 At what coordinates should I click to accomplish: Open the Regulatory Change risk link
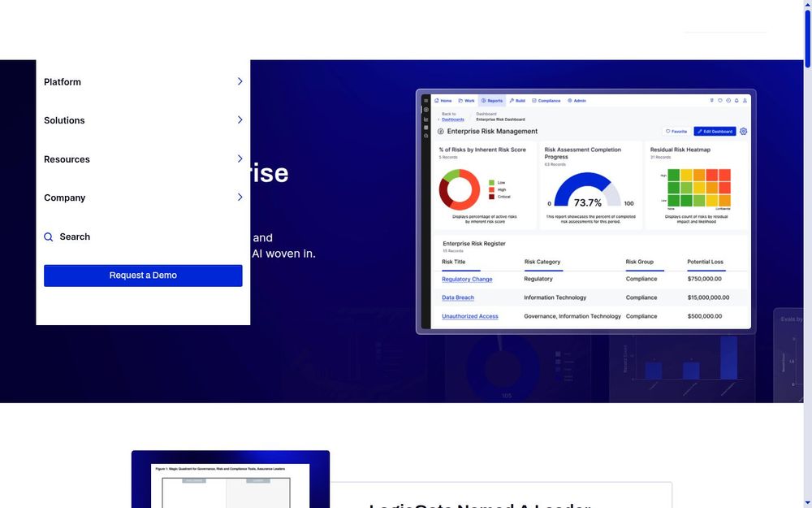tap(467, 279)
